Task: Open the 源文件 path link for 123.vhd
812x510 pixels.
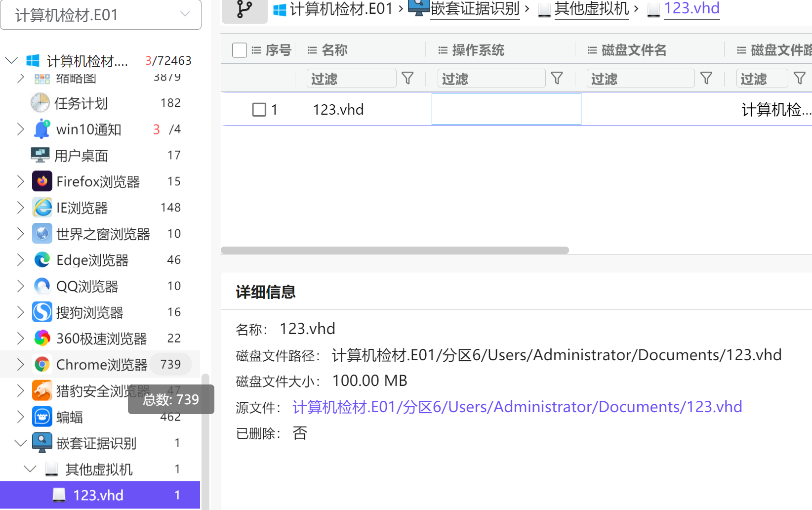Action: (517, 407)
